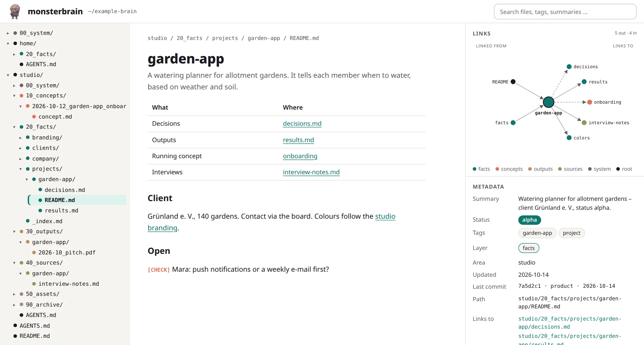Open results.md in the file tree

61,211
